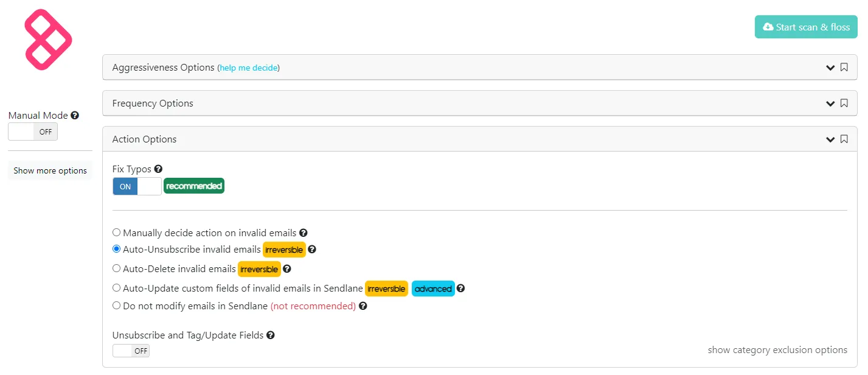This screenshot has width=868, height=375.
Task: Click help icon for Unsubscribe and Tag/Update Fields
Action: [x=271, y=335]
